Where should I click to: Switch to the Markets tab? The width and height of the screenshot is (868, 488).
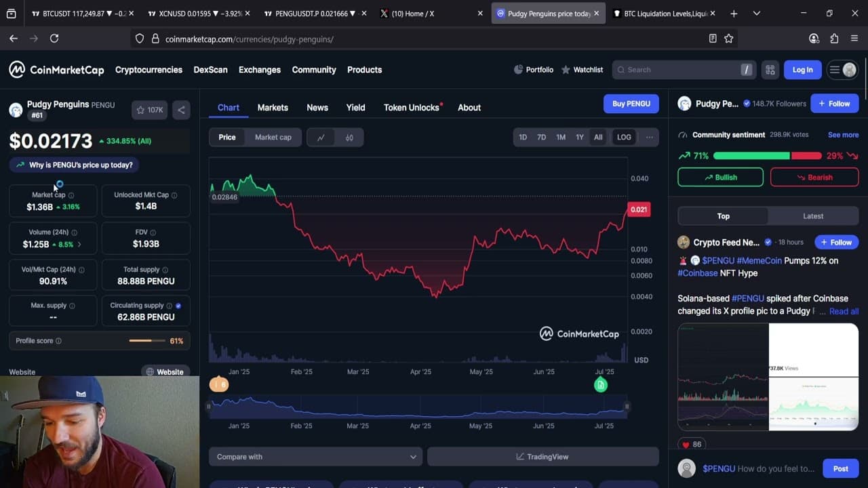pos(273,107)
